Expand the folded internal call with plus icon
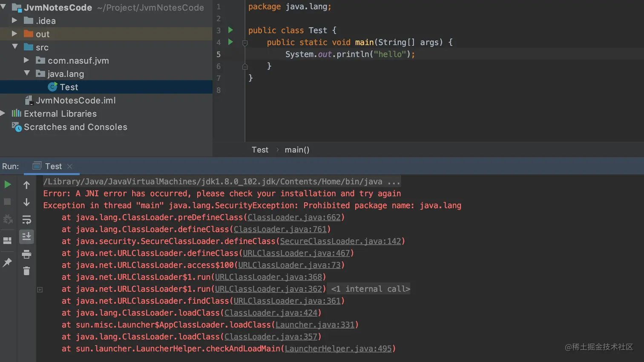The height and width of the screenshot is (362, 644). (40, 289)
